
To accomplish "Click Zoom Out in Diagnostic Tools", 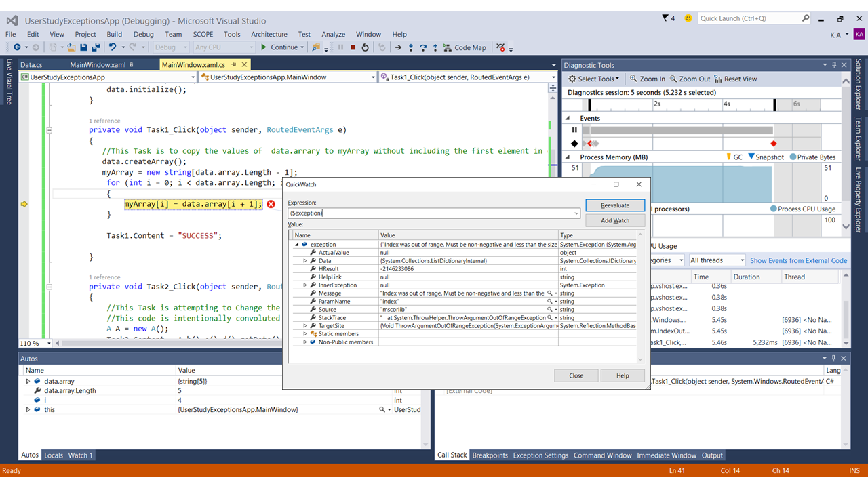I will point(690,79).
